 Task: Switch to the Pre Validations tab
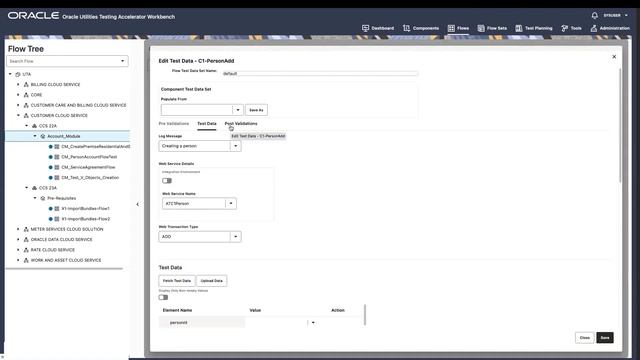tap(174, 124)
